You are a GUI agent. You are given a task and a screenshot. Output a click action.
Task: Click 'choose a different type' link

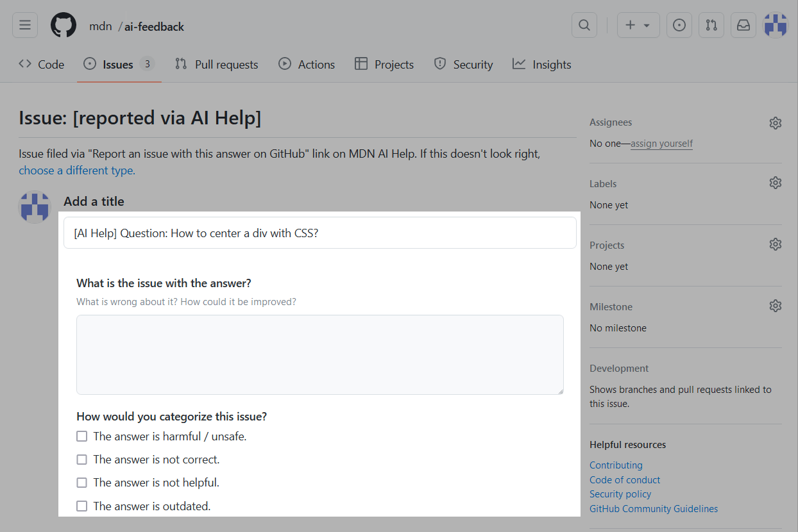point(76,170)
